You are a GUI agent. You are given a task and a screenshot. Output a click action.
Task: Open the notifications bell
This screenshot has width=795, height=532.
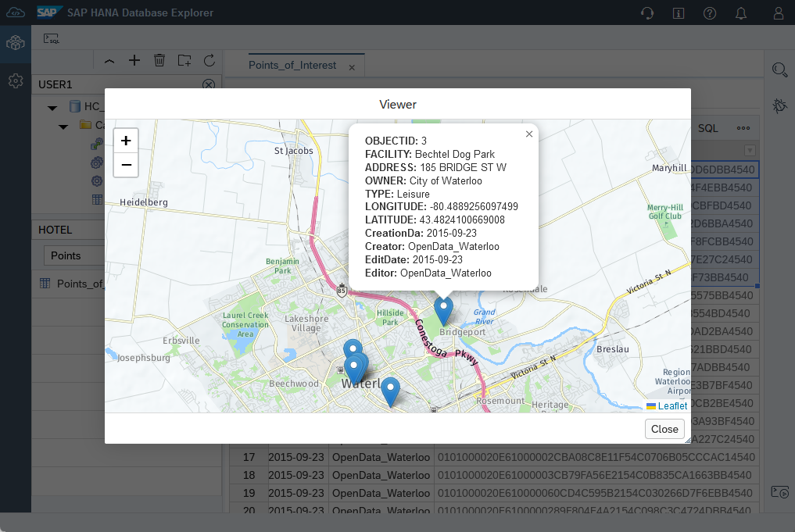(741, 13)
